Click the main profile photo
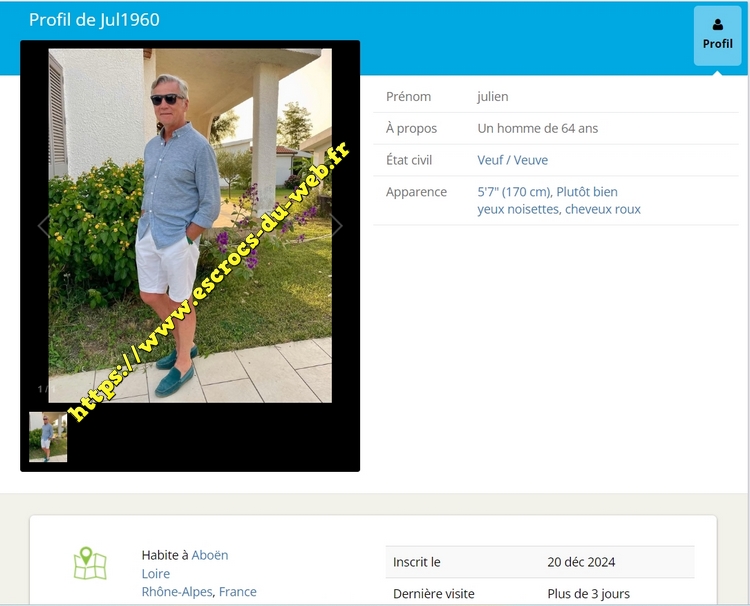Screen dimensions: 750x606 pos(190,225)
